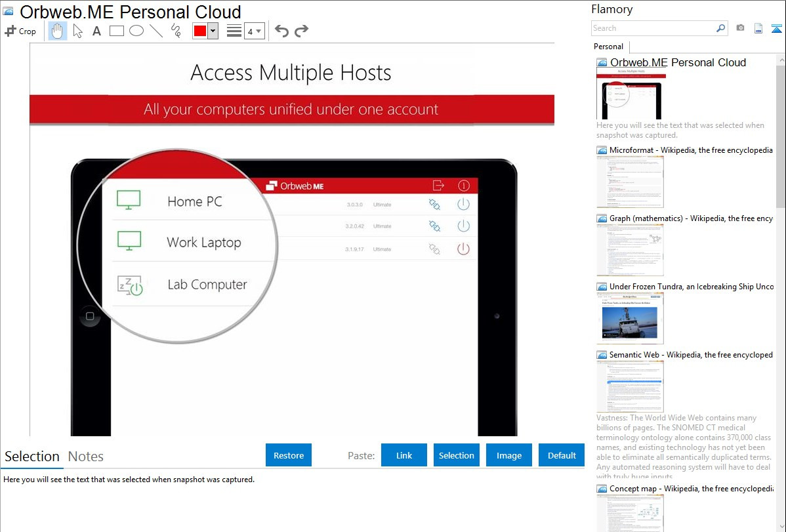The height and width of the screenshot is (532, 786).
Task: Click the red color swatch
Action: coord(200,31)
